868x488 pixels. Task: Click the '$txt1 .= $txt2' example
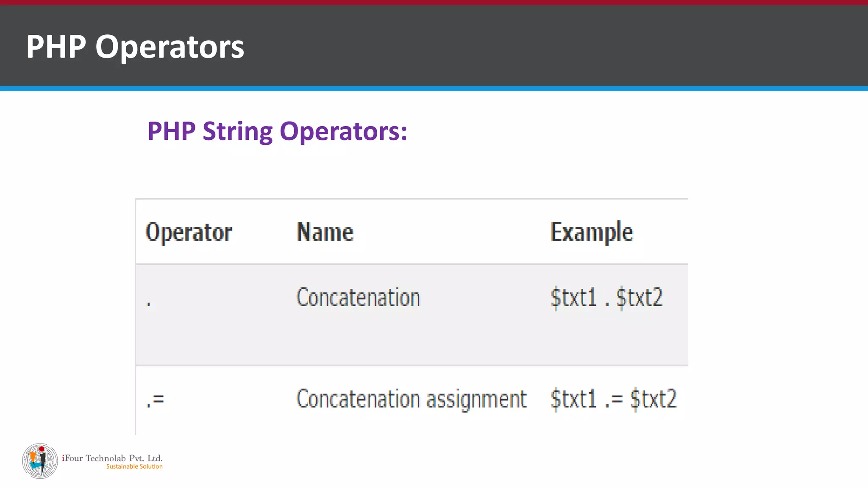613,399
